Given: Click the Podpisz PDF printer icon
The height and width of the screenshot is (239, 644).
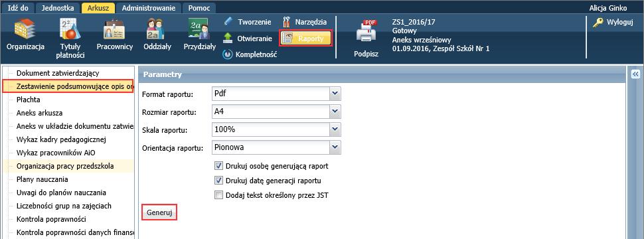Looking at the screenshot, I should click(x=366, y=31).
